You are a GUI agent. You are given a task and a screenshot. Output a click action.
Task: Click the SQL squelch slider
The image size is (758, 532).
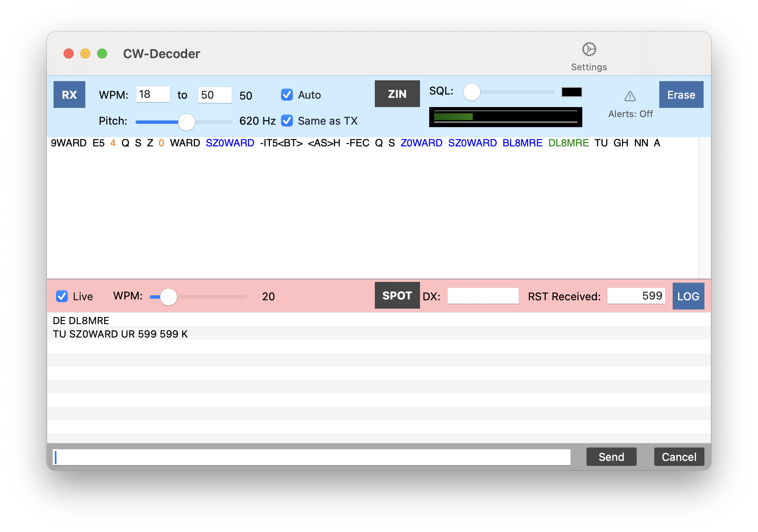coord(509,92)
